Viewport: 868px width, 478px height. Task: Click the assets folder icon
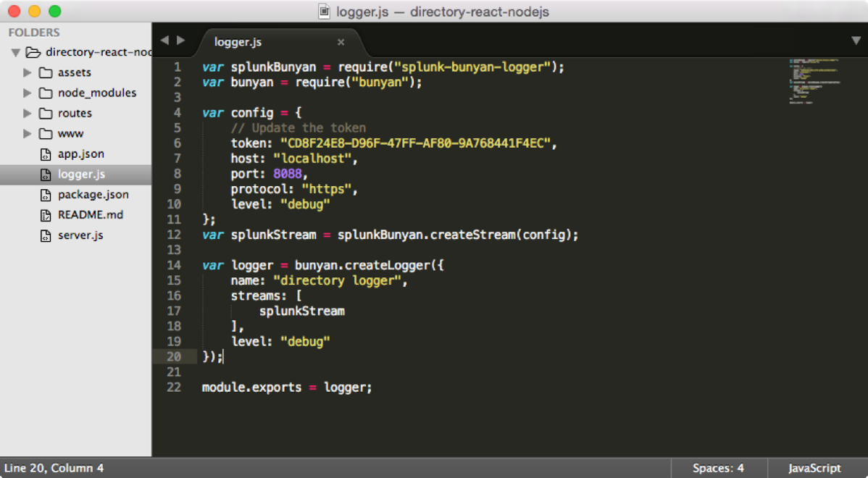(x=46, y=72)
